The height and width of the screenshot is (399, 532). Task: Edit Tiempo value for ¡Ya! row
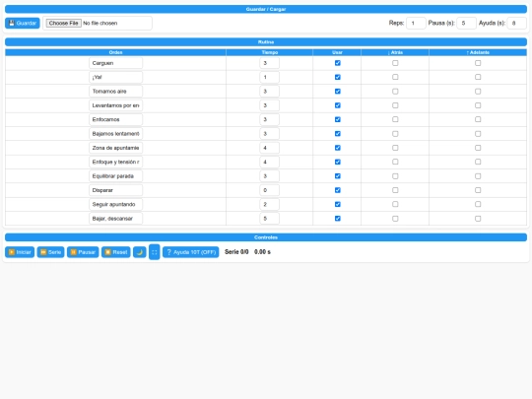tap(269, 77)
